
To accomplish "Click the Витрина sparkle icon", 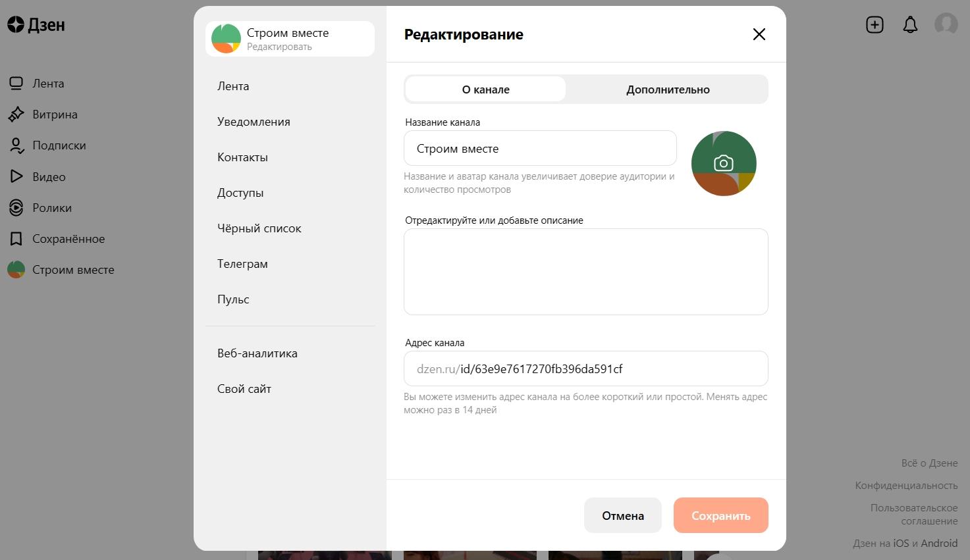I will pos(16,115).
